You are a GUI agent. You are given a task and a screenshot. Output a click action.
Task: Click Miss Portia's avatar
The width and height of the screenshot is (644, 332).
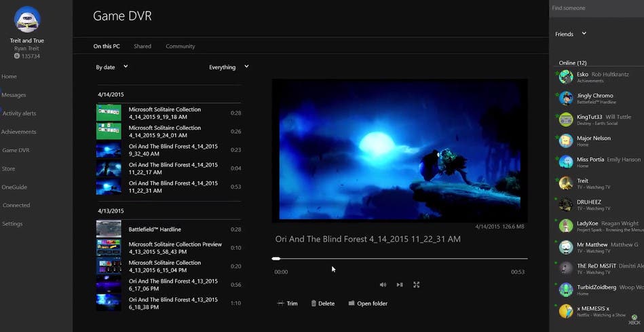565,162
